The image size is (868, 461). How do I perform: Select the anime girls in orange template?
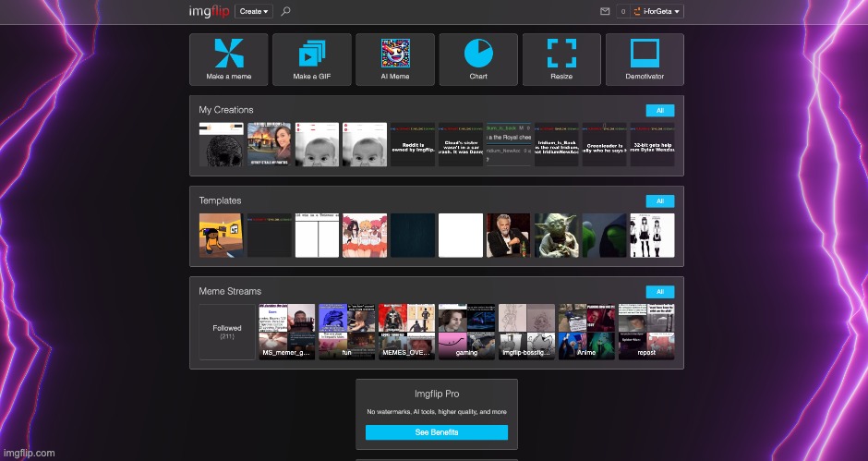click(365, 236)
